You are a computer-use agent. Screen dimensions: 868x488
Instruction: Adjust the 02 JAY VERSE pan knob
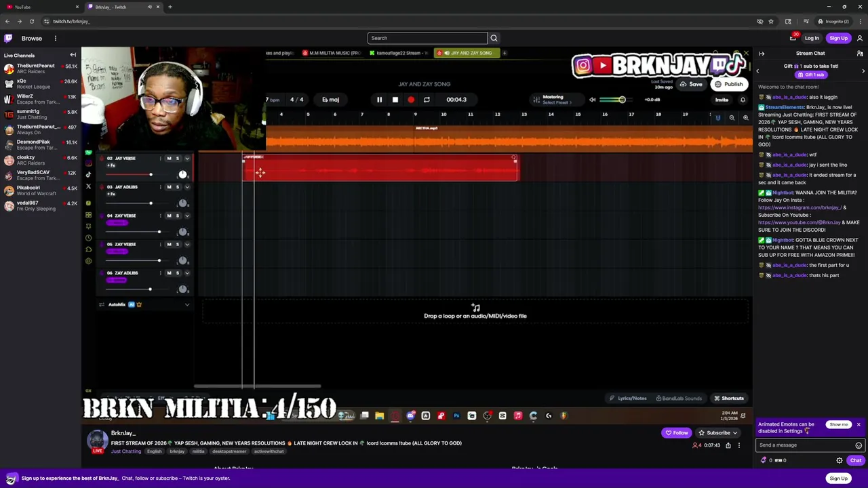182,175
